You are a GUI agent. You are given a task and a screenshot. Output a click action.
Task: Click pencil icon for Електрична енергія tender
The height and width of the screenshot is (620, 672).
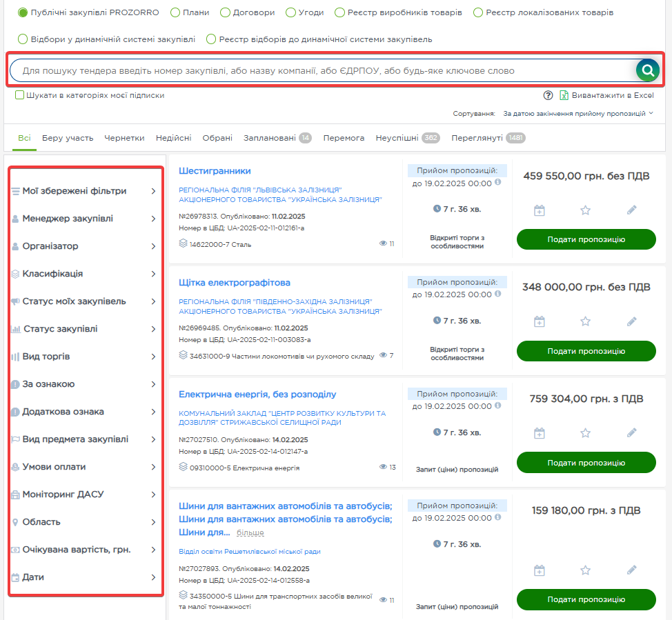[631, 433]
